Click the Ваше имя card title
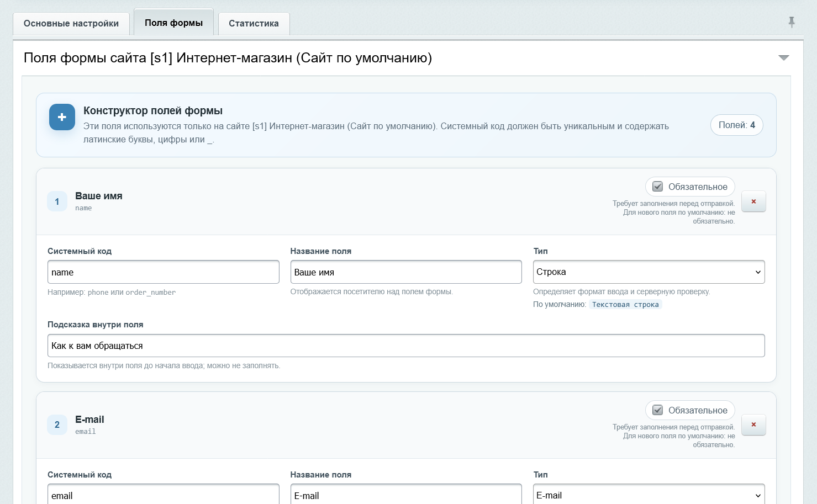 pos(99,196)
